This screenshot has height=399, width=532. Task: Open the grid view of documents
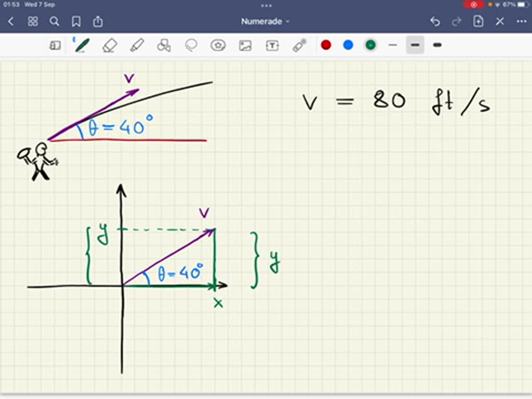point(32,21)
